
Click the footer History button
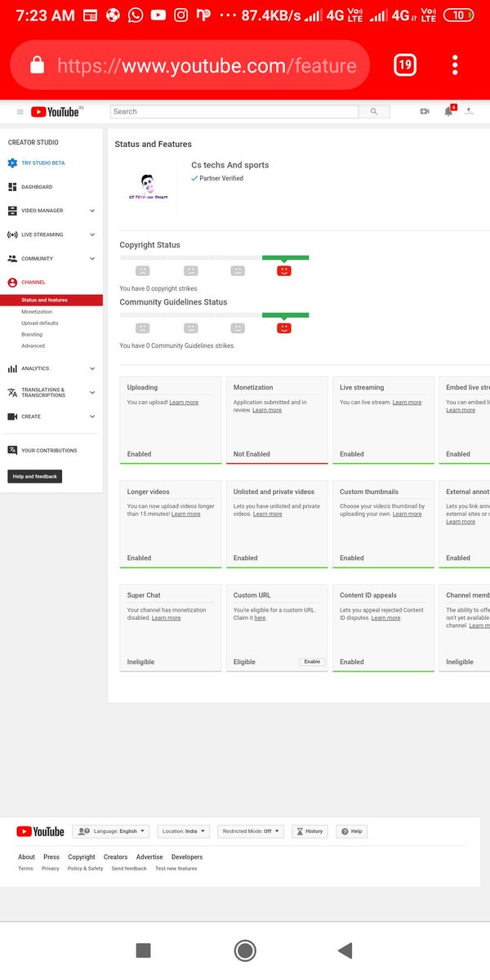(x=310, y=831)
